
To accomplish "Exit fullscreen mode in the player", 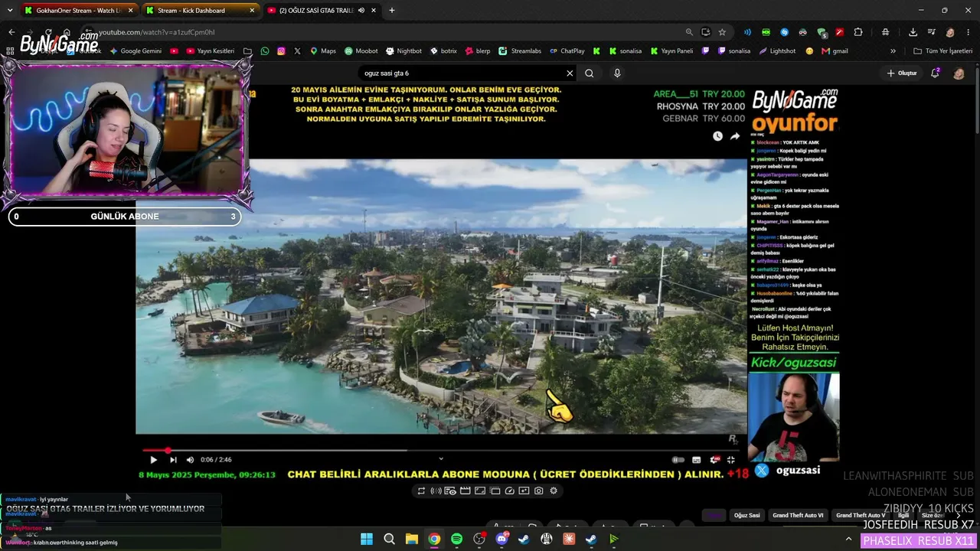I will (731, 460).
